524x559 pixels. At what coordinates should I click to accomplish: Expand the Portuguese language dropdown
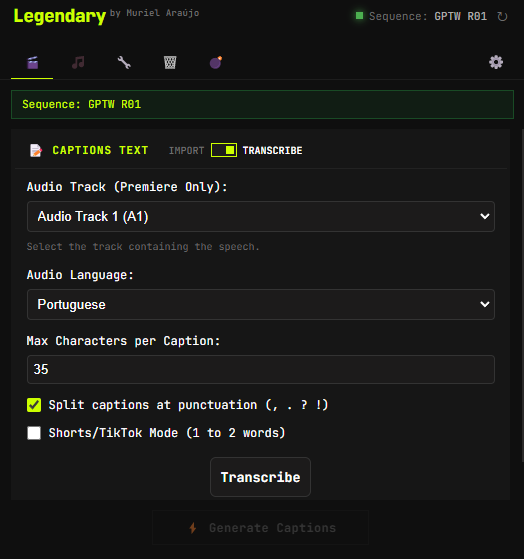(261, 304)
